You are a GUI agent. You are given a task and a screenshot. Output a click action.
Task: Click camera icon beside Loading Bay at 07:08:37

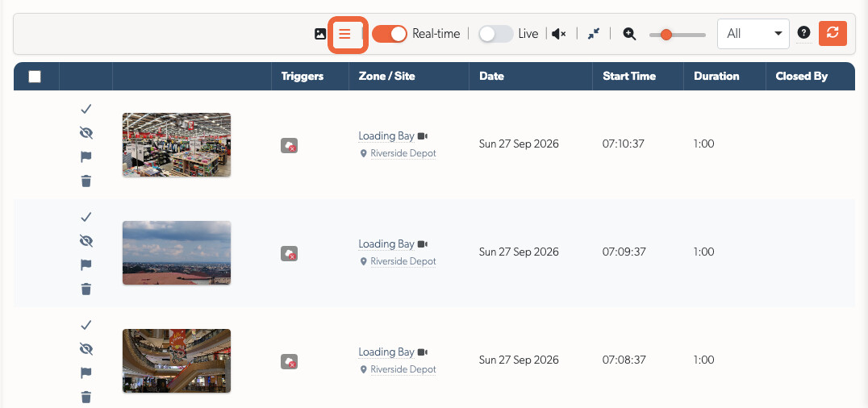pos(423,352)
